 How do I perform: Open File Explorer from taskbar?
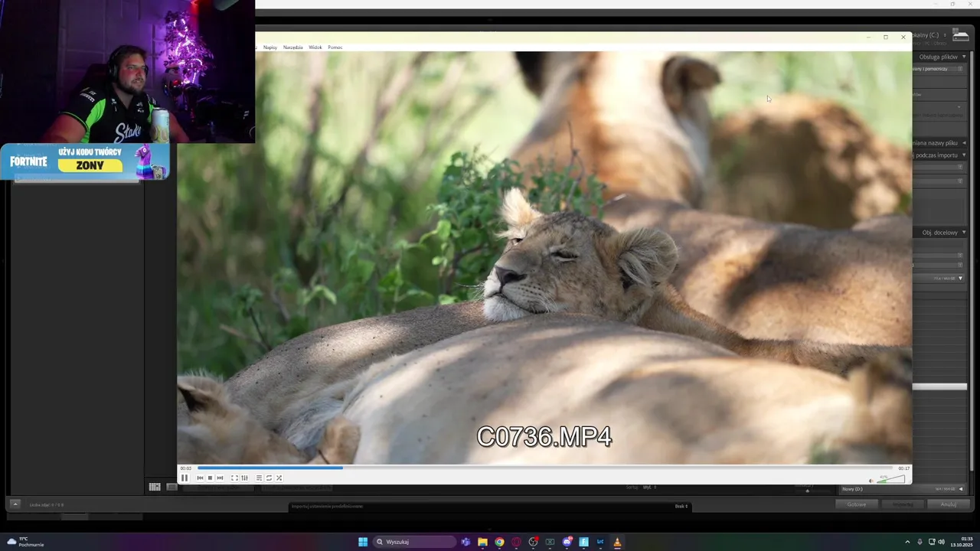[x=482, y=542]
